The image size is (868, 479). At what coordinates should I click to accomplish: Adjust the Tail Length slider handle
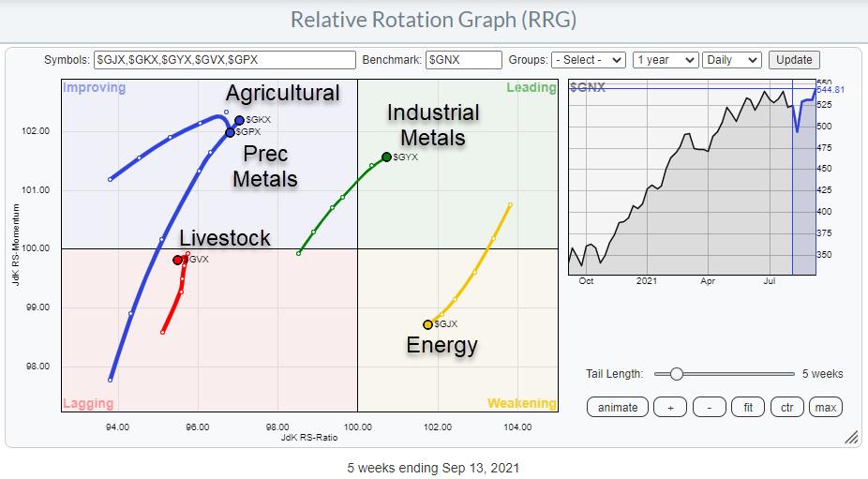pos(676,374)
